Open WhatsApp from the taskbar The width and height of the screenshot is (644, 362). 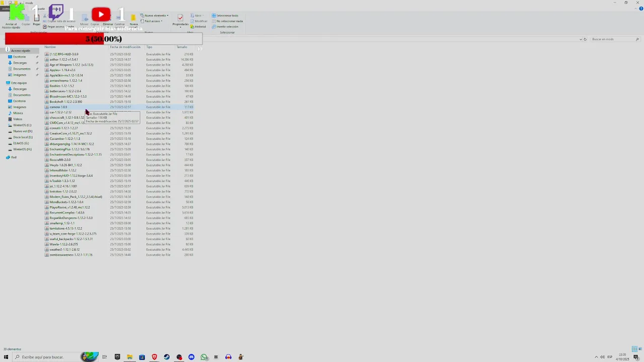tap(204, 357)
